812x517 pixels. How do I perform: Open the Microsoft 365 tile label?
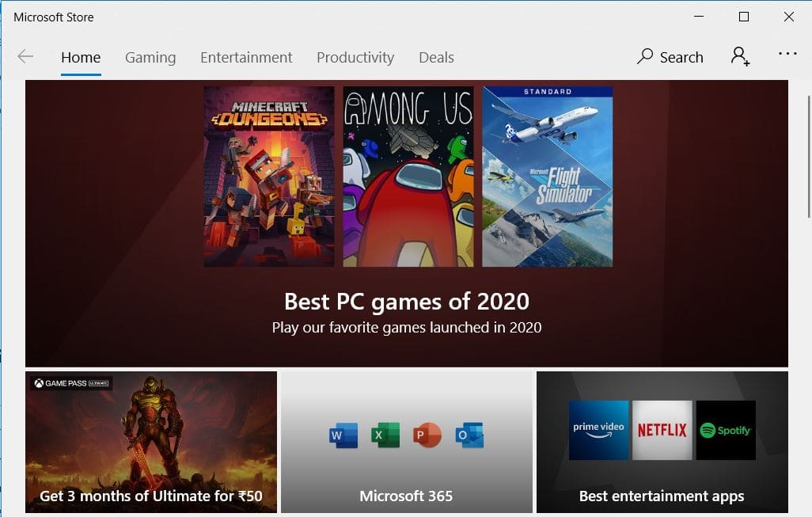(x=406, y=496)
